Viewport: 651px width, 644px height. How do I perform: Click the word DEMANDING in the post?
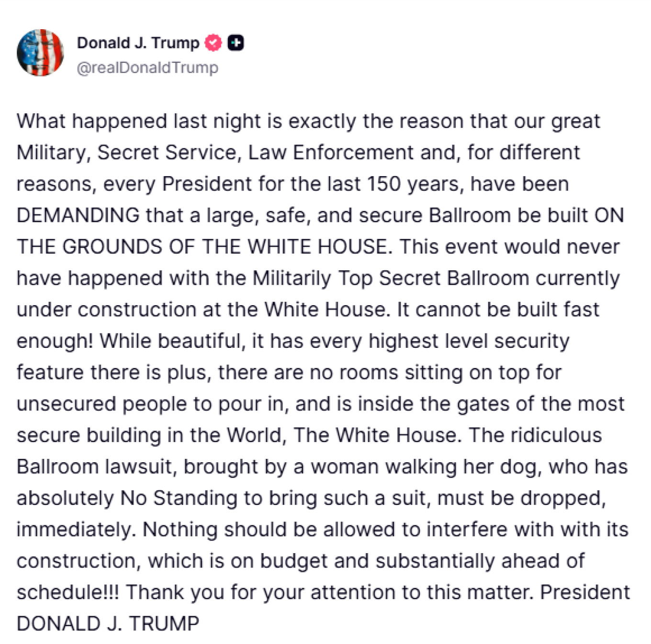[78, 215]
